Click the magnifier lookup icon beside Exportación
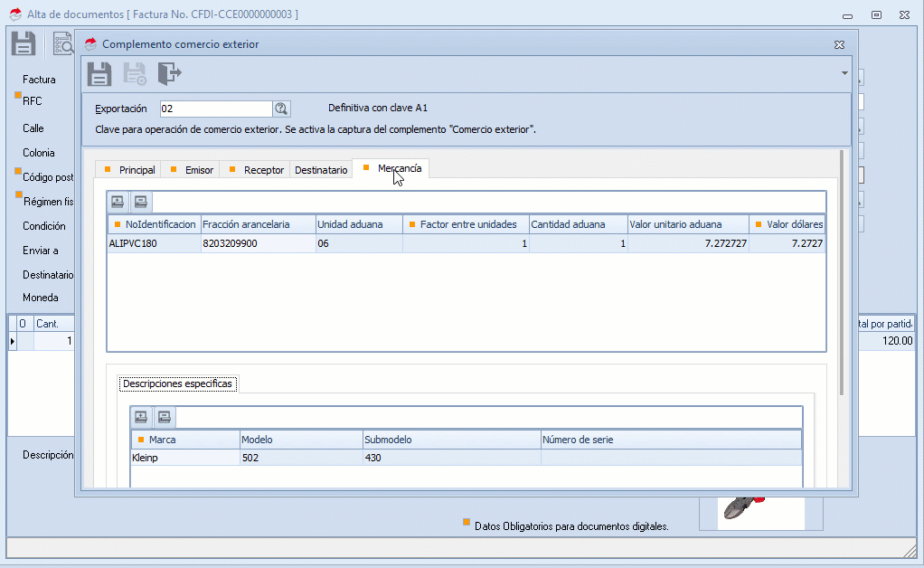924x568 pixels. [281, 109]
